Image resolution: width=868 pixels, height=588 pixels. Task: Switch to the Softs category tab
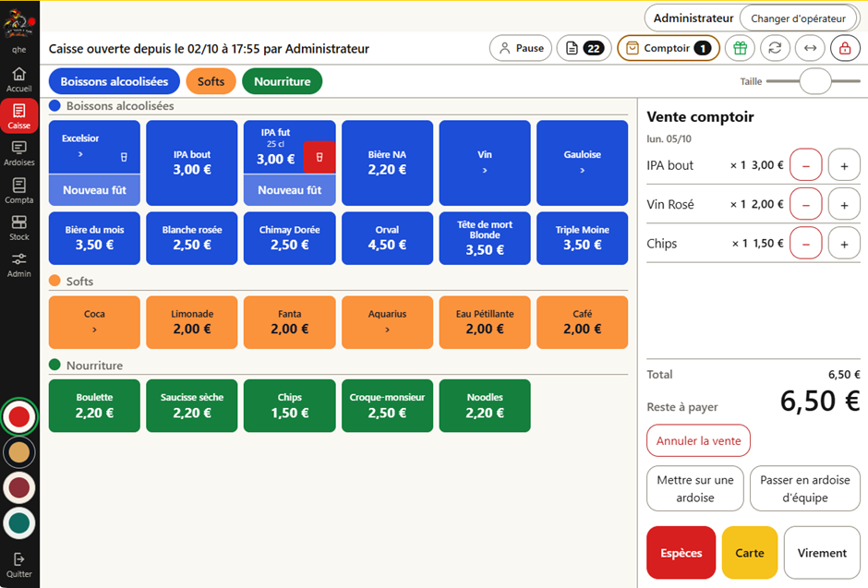211,81
